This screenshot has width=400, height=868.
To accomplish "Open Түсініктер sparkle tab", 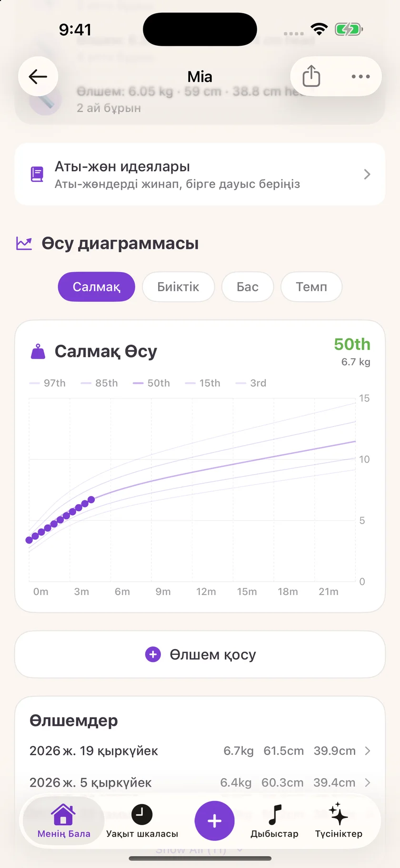I will tap(339, 821).
